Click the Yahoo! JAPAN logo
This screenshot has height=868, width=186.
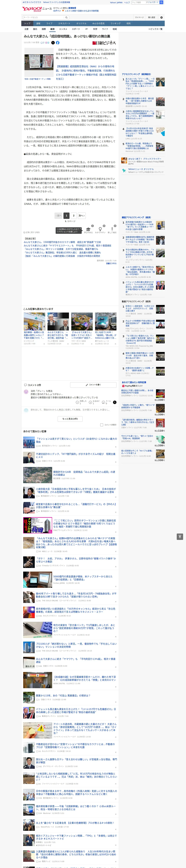click(32, 9)
